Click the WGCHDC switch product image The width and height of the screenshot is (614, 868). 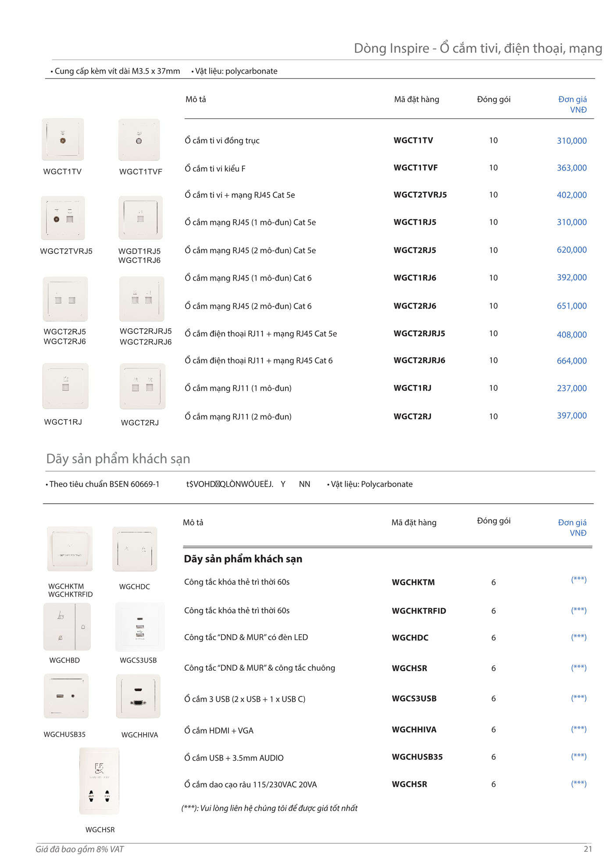tap(135, 549)
